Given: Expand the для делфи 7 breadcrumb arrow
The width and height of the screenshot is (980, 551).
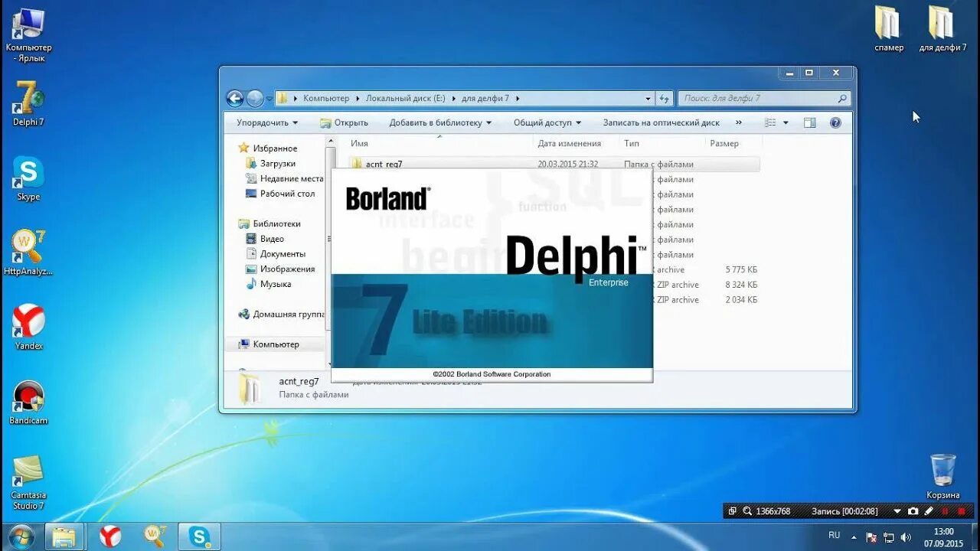Looking at the screenshot, I should 518,98.
